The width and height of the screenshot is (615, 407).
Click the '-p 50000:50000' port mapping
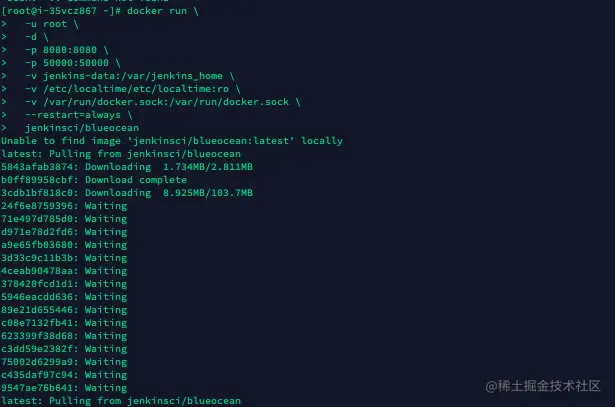pos(67,63)
